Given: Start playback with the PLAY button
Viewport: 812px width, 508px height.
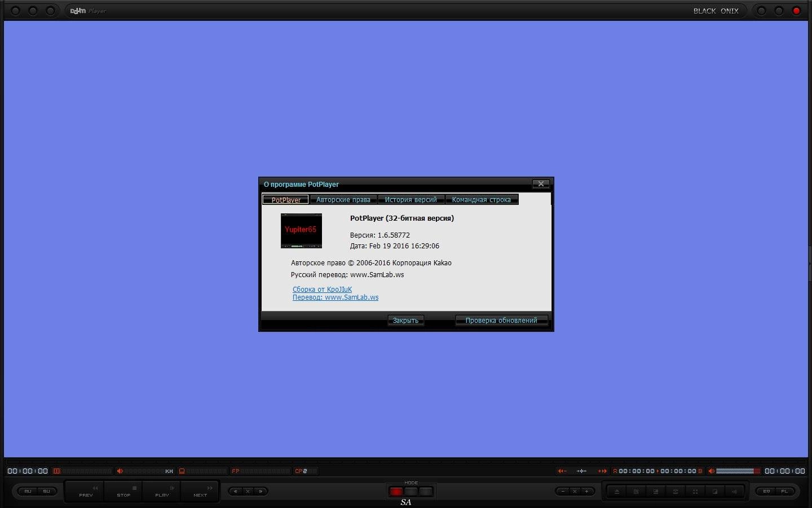Looking at the screenshot, I should coord(162,492).
